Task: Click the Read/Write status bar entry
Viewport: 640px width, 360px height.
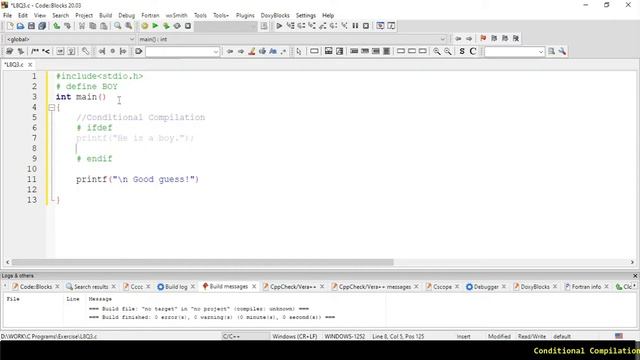Action: pos(531,336)
